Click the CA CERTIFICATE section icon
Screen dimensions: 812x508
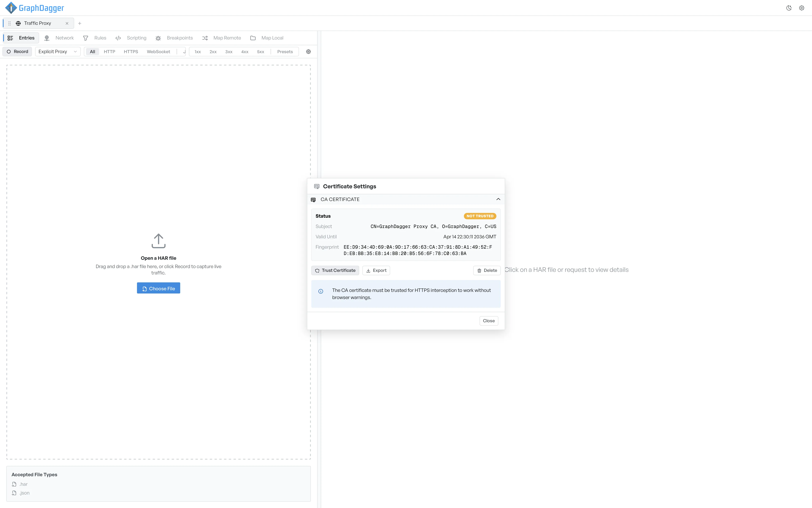[x=313, y=200]
